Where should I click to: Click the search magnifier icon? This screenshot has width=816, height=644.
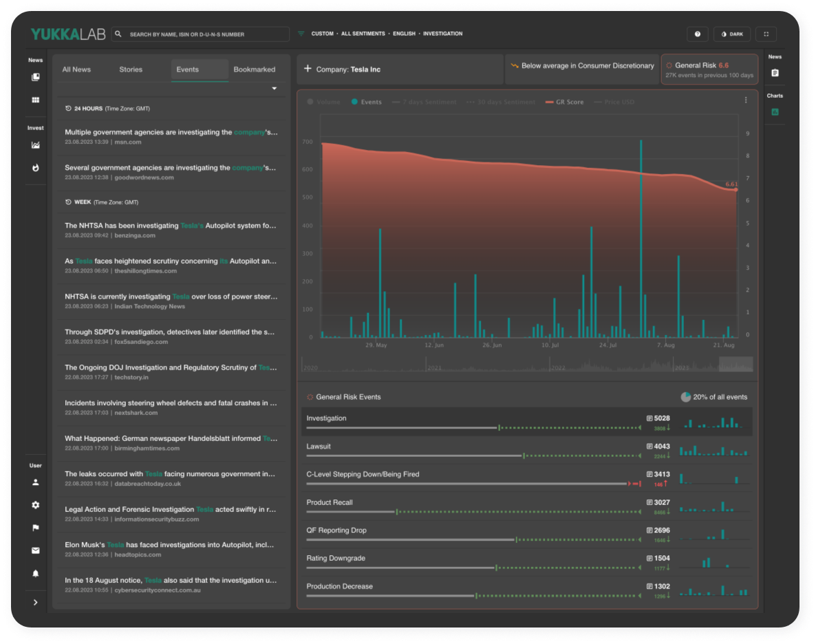tap(118, 34)
